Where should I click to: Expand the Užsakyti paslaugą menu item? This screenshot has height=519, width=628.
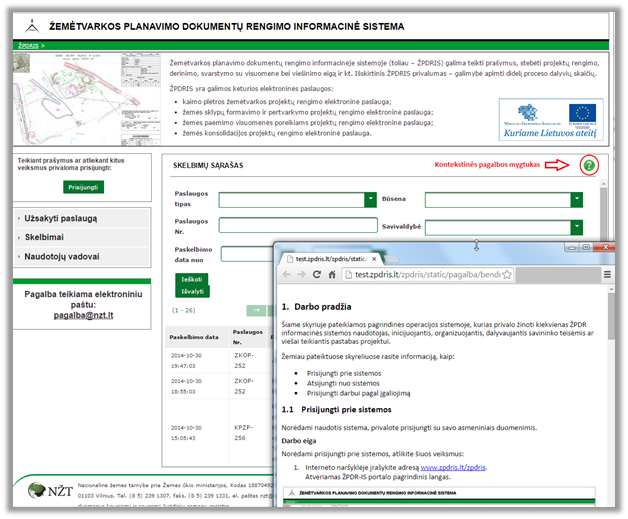tap(60, 219)
